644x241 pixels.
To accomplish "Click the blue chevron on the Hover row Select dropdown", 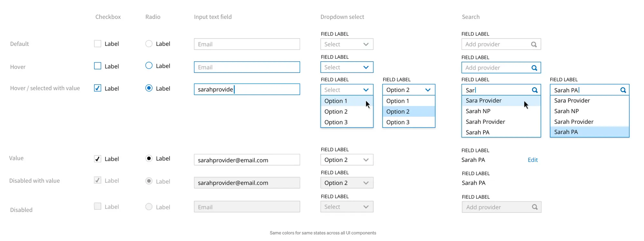I will point(366,67).
